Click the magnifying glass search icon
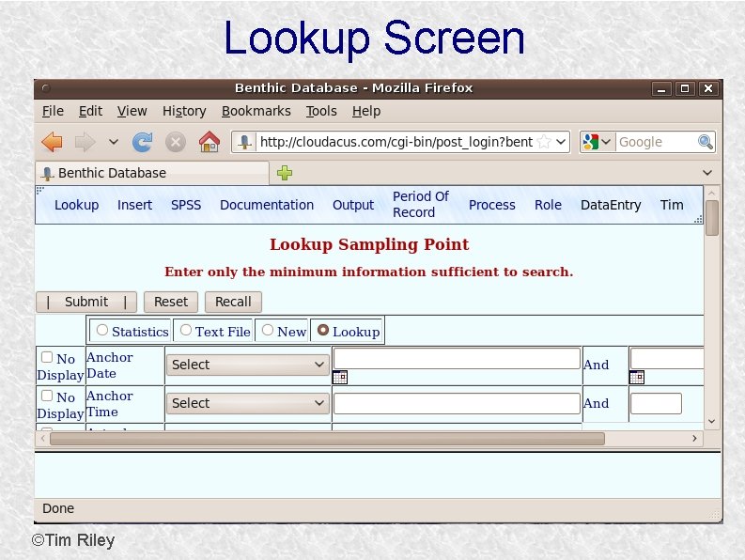This screenshot has width=745, height=560. coord(706,142)
